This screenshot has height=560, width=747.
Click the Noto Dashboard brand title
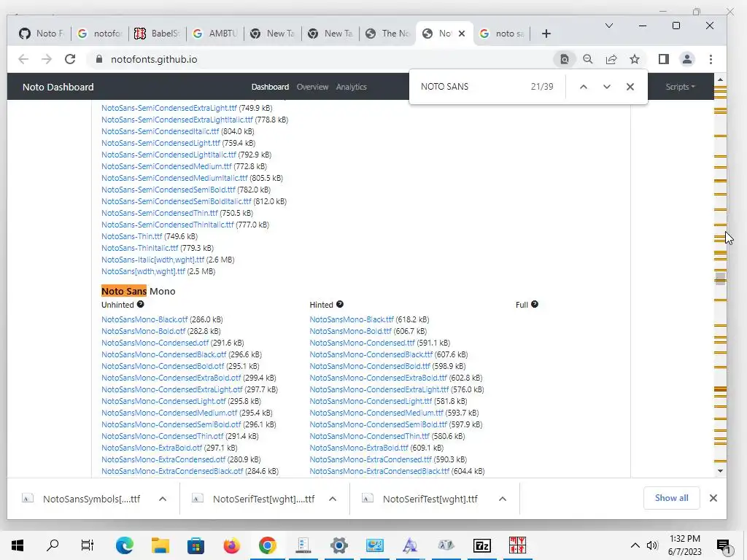tap(58, 87)
